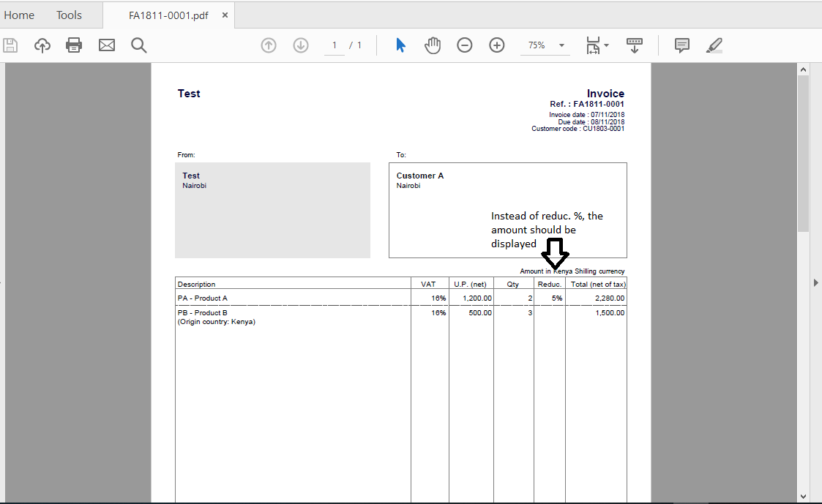
Task: Click the 500.00 unit price cell
Action: [480, 313]
